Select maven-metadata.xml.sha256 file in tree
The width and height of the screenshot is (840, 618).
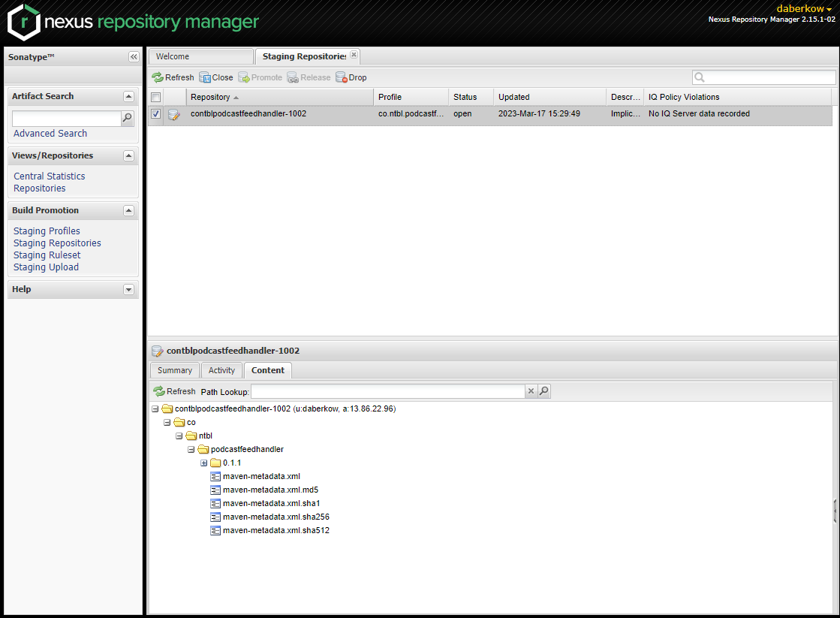[275, 517]
